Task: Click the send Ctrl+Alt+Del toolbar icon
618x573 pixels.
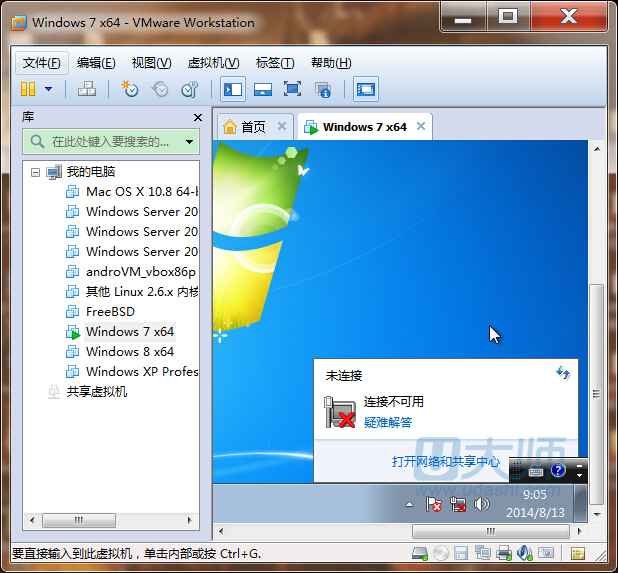Action: click(87, 89)
